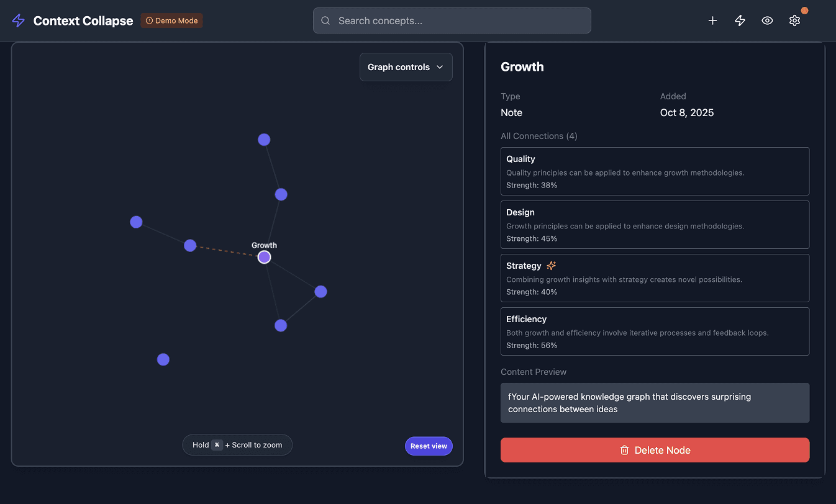The image size is (836, 504).
Task: Select the Design connection card
Action: (655, 225)
